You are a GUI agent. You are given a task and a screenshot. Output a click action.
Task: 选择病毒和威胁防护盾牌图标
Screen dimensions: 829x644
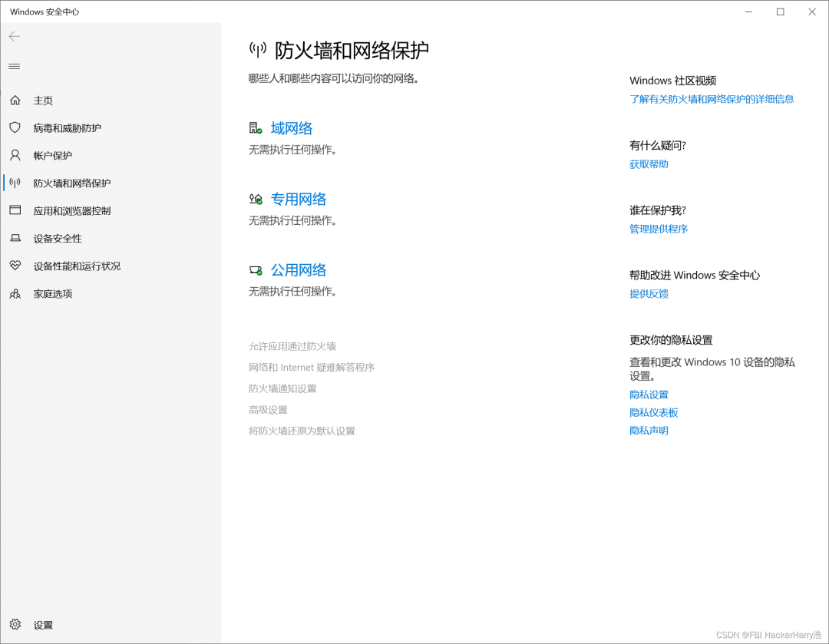tap(15, 127)
